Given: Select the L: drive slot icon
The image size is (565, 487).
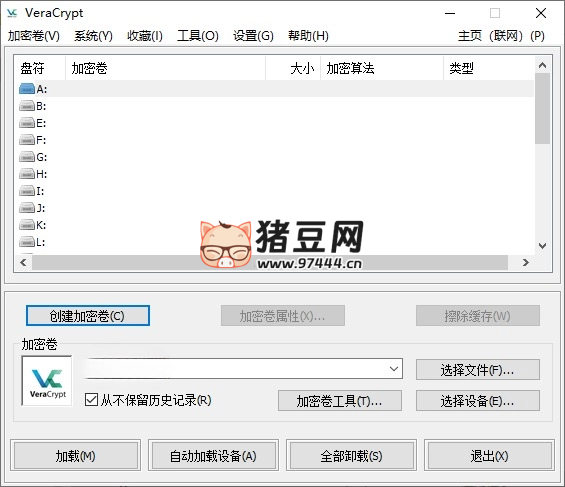Looking at the screenshot, I should point(27,242).
